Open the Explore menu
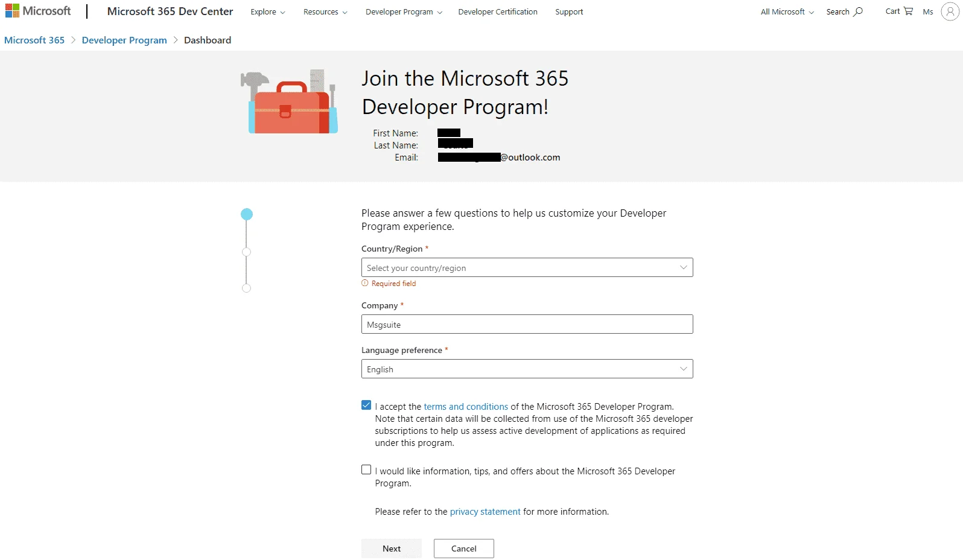The image size is (963, 560). point(268,11)
